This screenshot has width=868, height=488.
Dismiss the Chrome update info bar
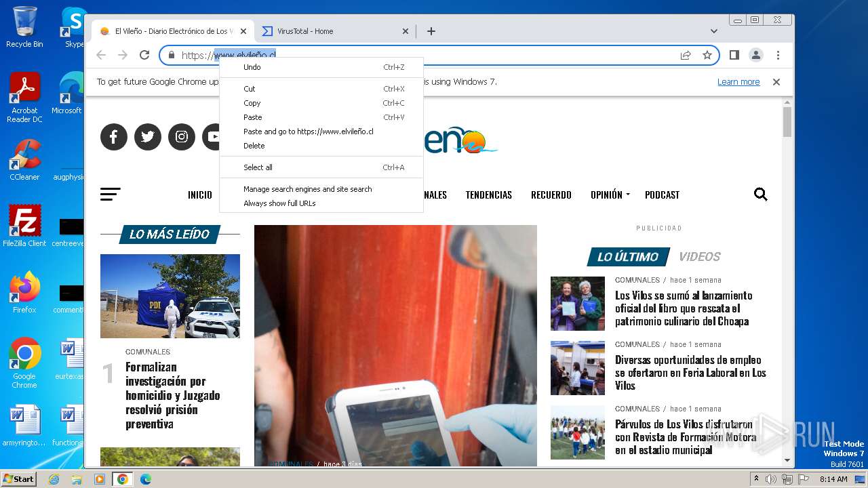(776, 82)
